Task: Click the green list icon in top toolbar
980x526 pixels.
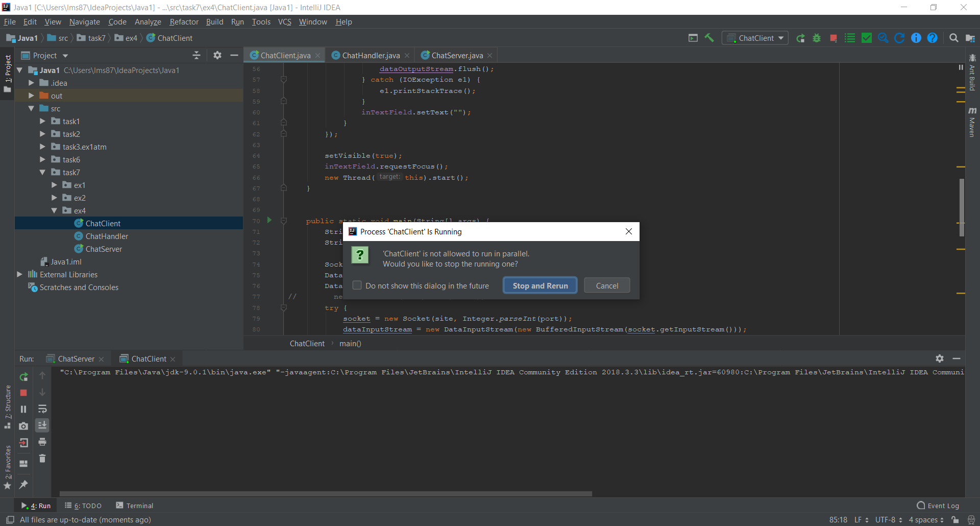Action: (x=850, y=38)
